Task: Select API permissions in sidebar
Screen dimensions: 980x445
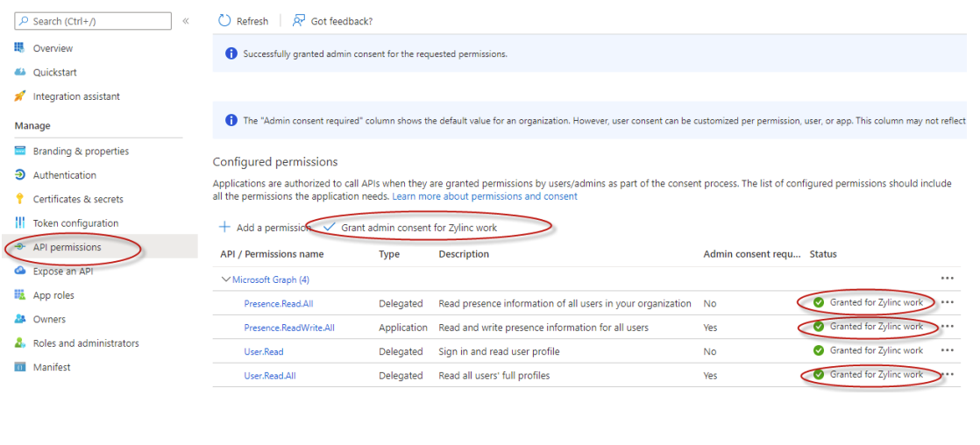Action: point(67,247)
